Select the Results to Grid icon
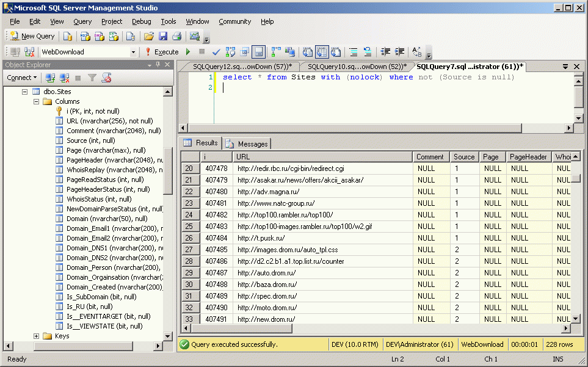The image size is (588, 367). pos(322,52)
